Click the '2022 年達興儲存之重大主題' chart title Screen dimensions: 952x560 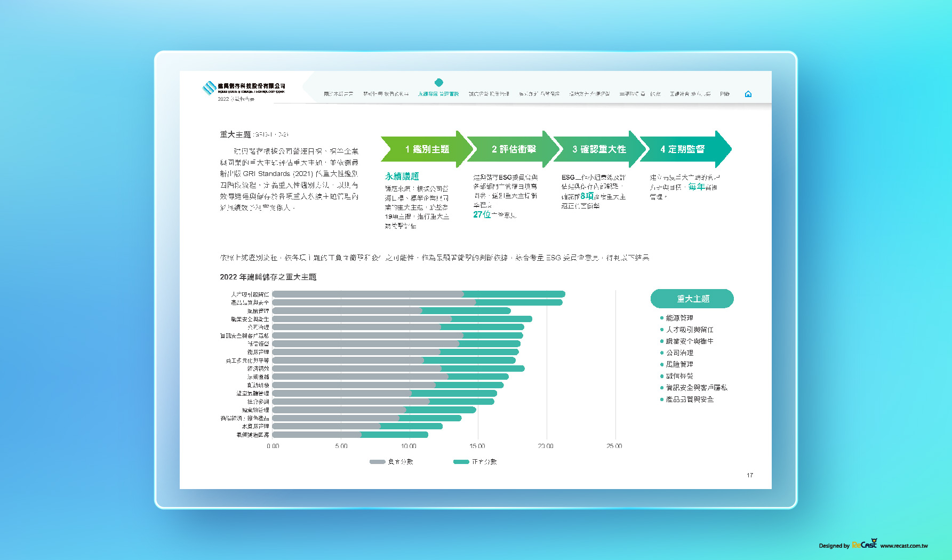point(268,277)
